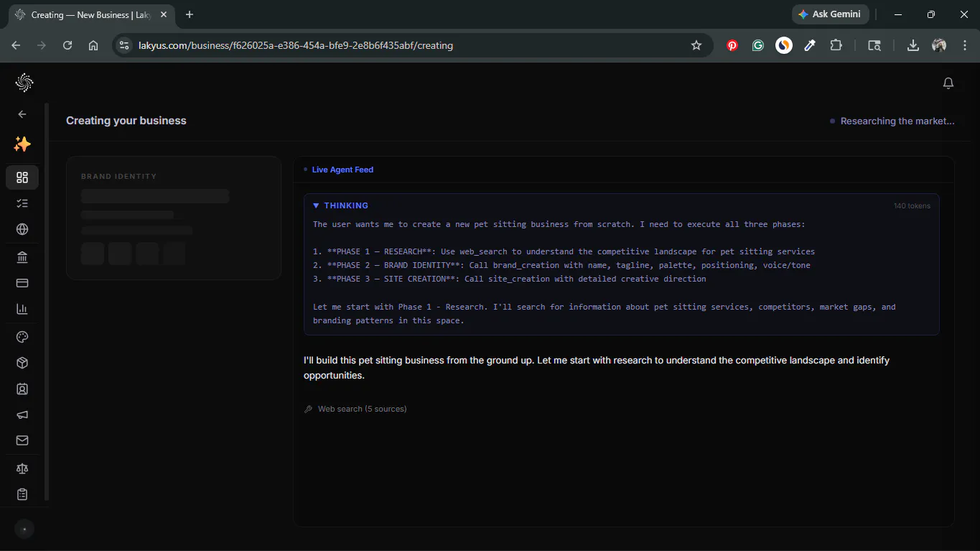
Task: Click the circular orange-white extension icon
Action: tap(784, 45)
